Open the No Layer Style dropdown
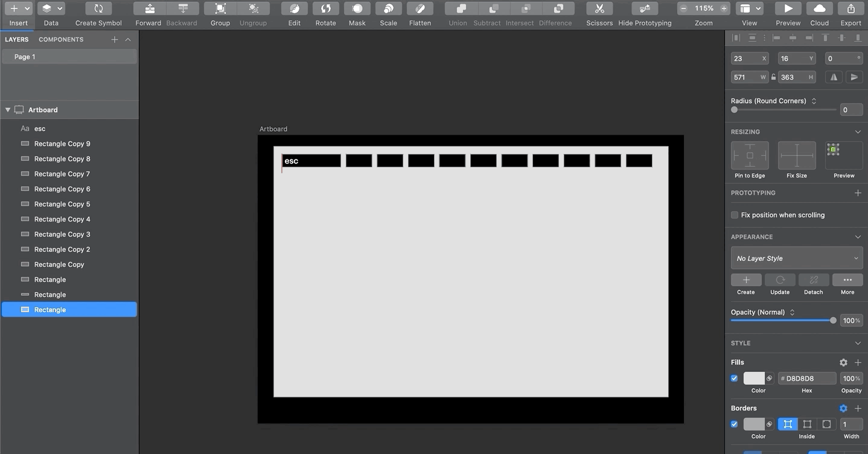 tap(796, 258)
